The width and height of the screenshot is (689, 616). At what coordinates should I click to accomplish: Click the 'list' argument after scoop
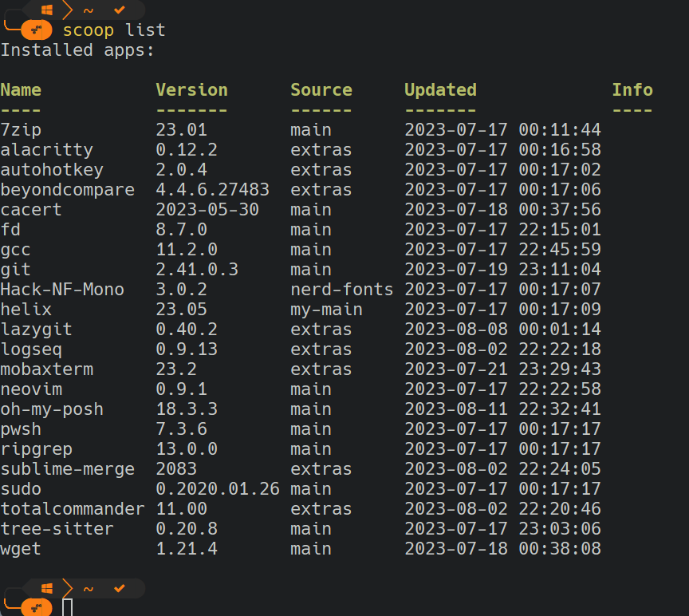(145, 30)
